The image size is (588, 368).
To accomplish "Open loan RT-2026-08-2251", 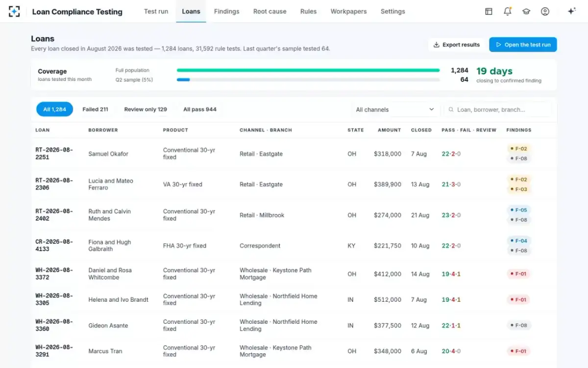I will pos(54,154).
